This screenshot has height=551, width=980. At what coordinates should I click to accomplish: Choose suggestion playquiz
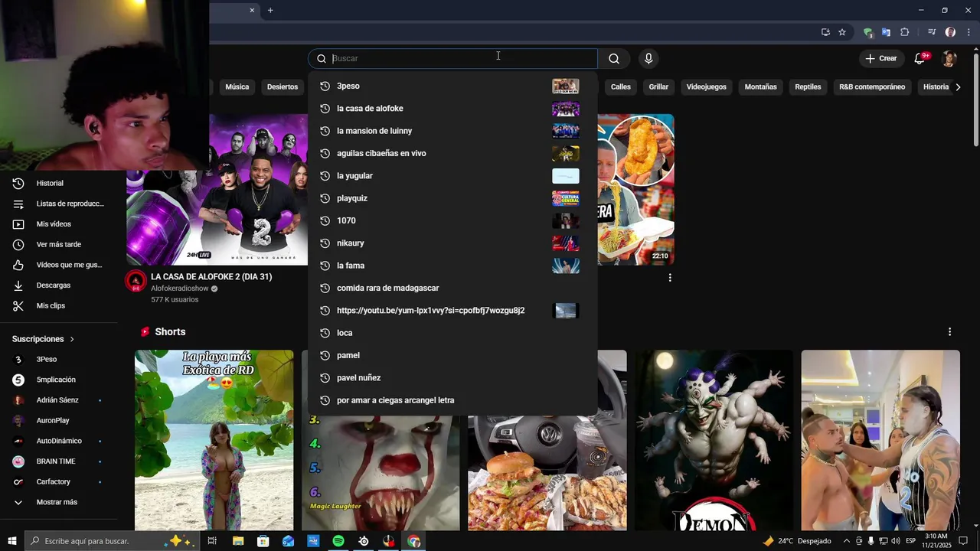pyautogui.click(x=452, y=198)
